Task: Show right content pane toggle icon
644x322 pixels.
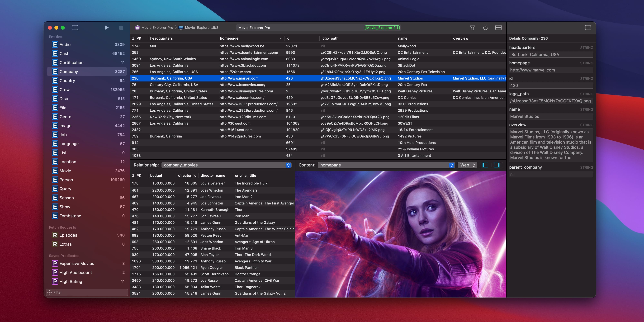Action: pos(497,165)
